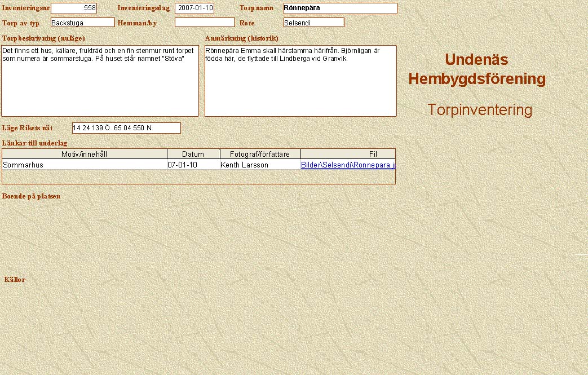Select the 07-01-10 date cell
Viewport: 588px width, 375px height.
point(193,165)
